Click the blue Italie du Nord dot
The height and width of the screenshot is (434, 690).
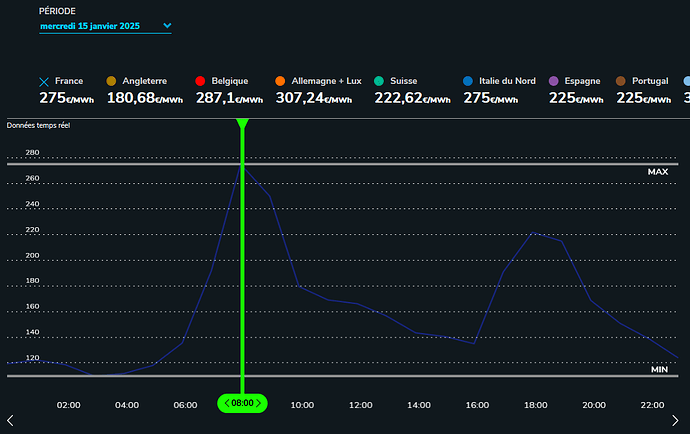[468, 81]
